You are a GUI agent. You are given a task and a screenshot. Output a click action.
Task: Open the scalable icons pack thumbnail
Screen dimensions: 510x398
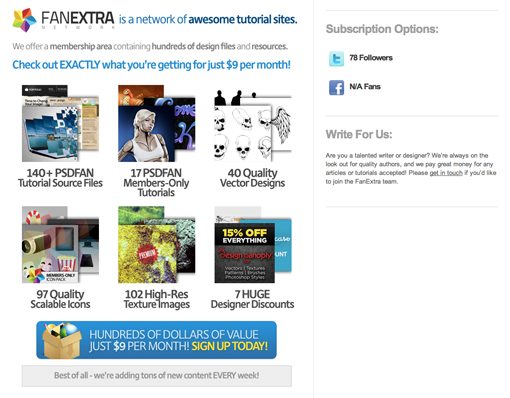tap(60, 244)
